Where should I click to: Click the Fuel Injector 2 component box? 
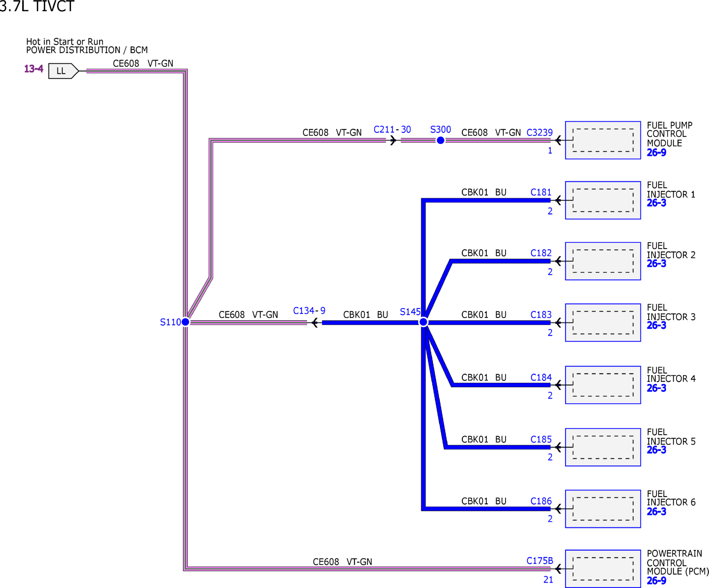coord(603,261)
